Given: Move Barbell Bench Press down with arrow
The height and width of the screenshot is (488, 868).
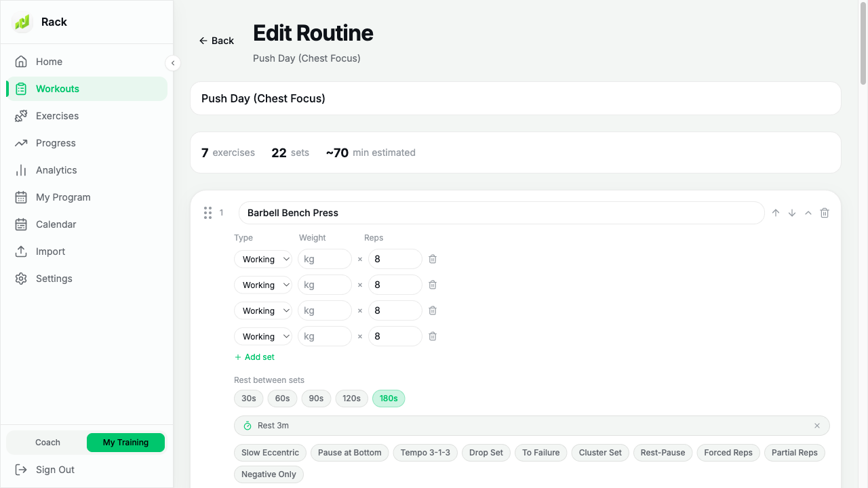Looking at the screenshot, I should (x=792, y=213).
